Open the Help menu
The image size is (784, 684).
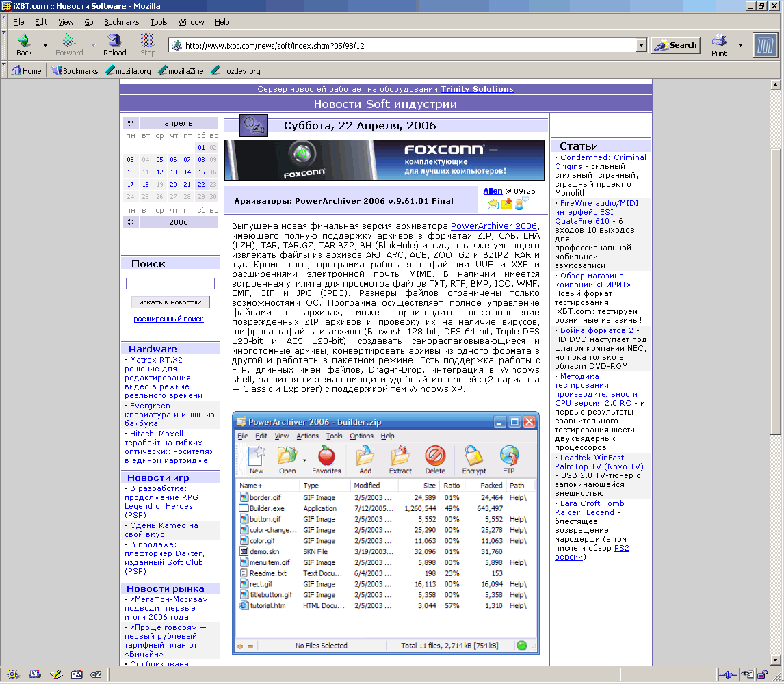click(222, 22)
